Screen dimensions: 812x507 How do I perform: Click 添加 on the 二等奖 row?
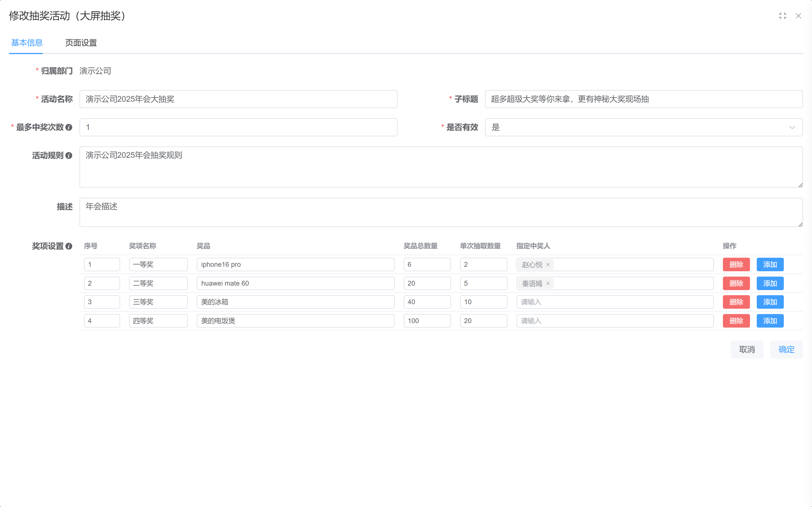pyautogui.click(x=769, y=283)
